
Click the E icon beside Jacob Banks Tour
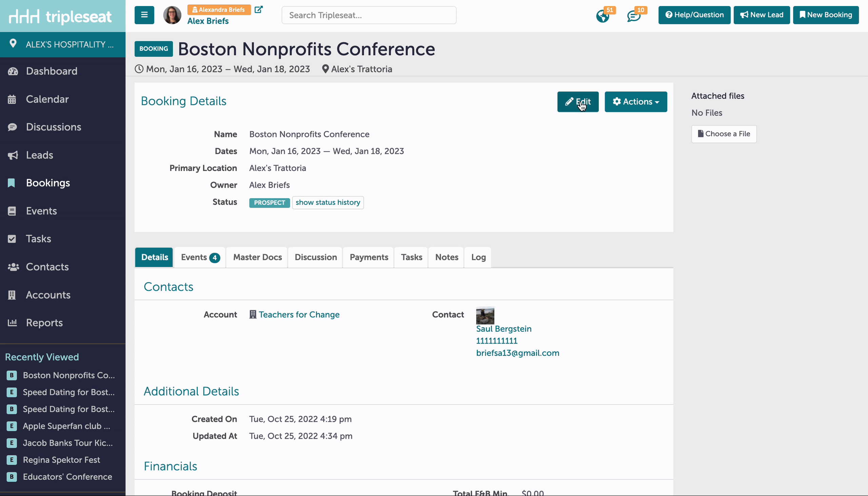coord(12,443)
